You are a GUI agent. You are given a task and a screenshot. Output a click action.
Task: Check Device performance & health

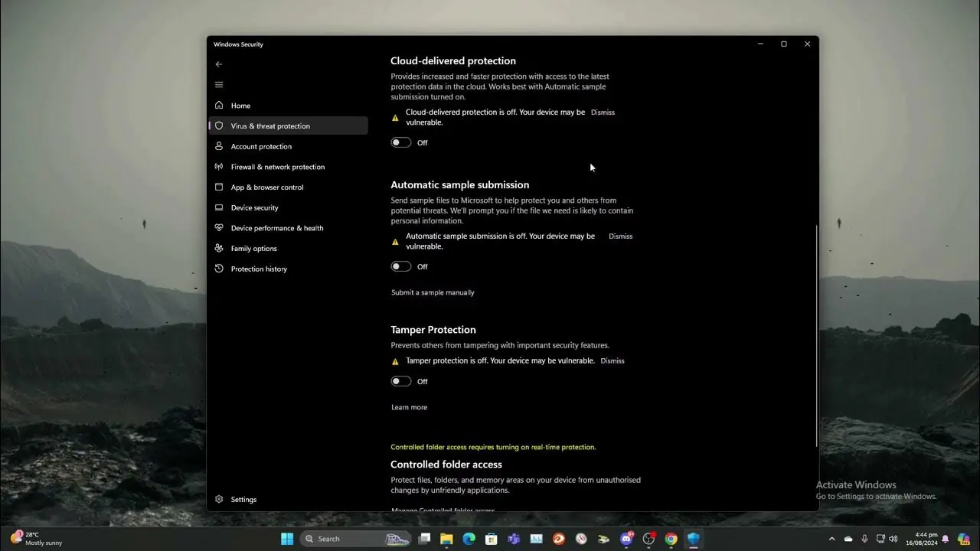pos(277,227)
